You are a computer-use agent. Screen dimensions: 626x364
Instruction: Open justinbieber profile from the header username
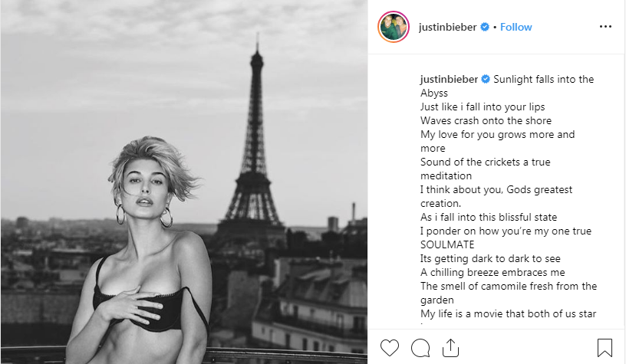(447, 27)
